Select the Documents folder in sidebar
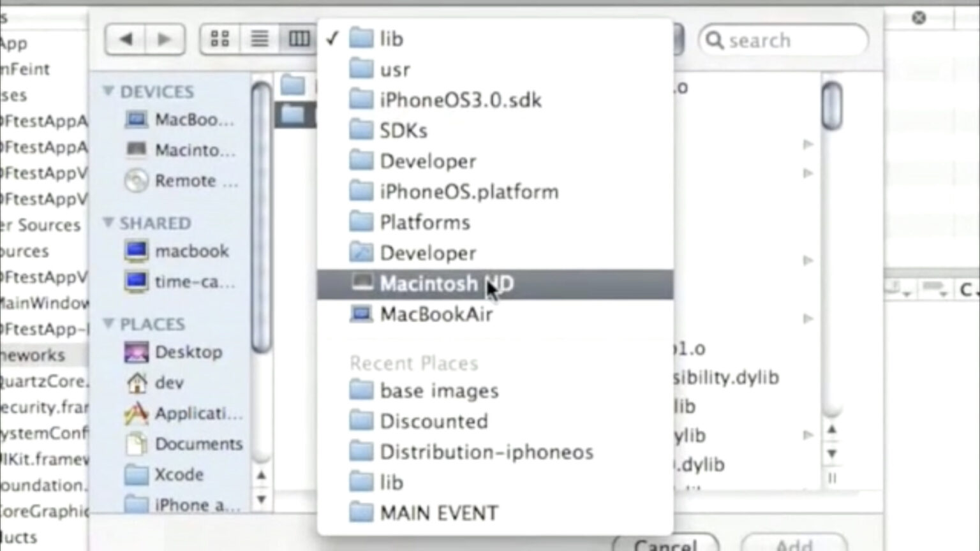The image size is (980, 551). (x=198, y=444)
